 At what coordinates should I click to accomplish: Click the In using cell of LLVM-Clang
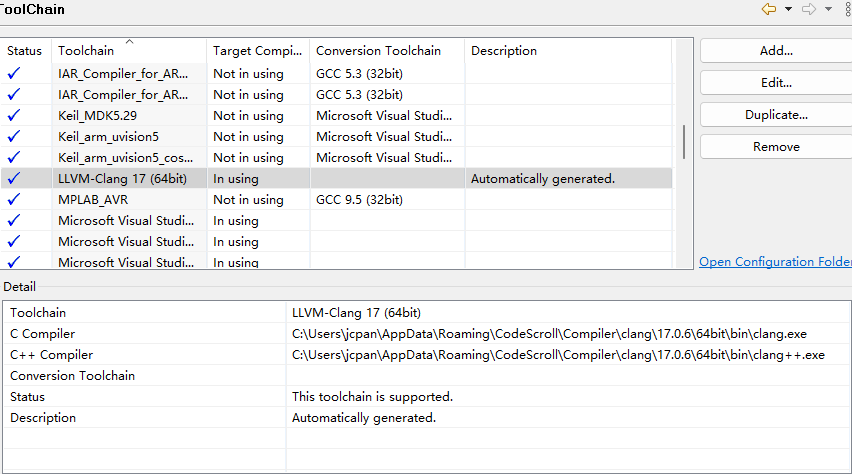point(258,179)
